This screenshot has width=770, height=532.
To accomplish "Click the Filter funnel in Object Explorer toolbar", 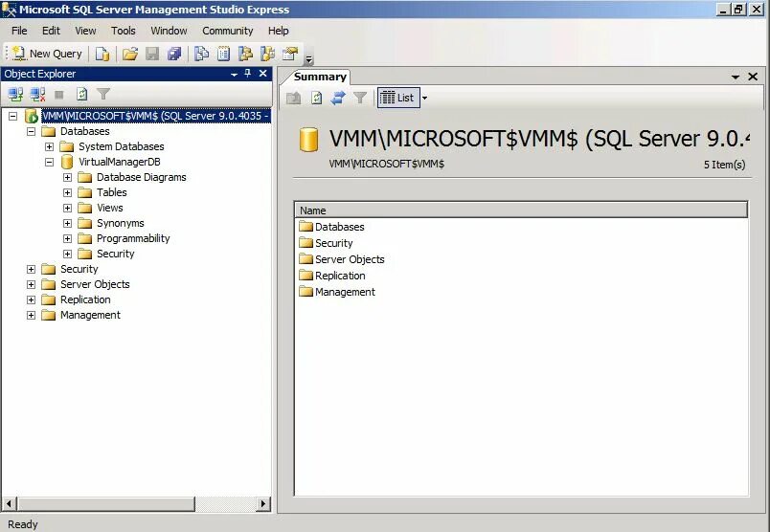I will click(x=103, y=94).
